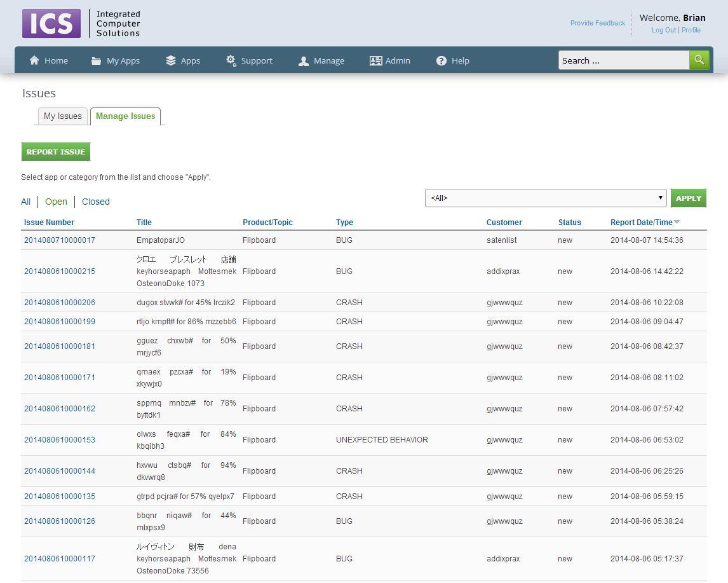
Task: Click the Report Issue button
Action: coord(56,152)
